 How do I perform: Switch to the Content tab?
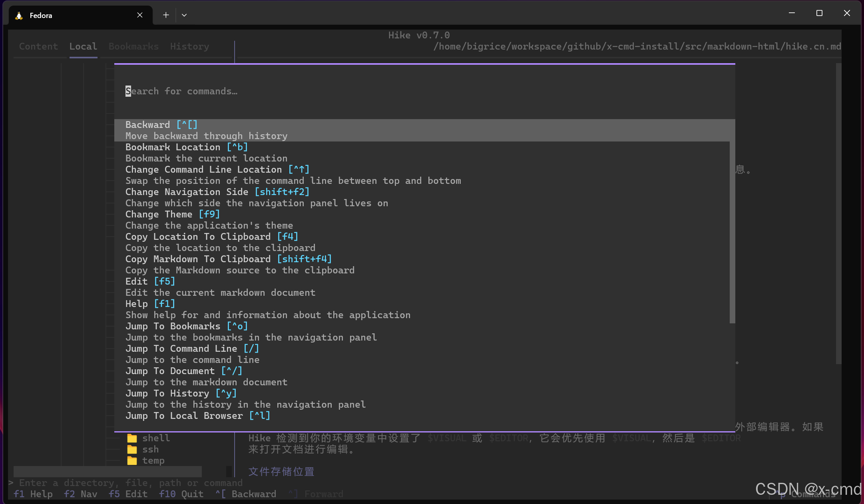(38, 46)
